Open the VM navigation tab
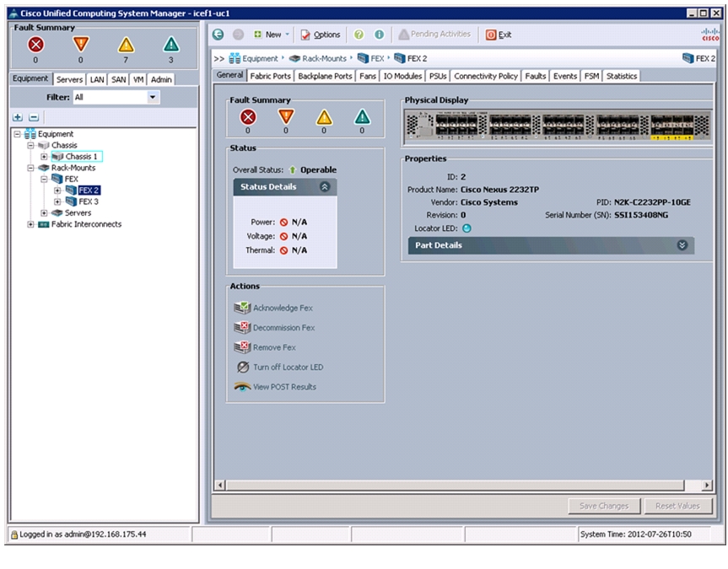This screenshot has width=728, height=569. click(138, 79)
